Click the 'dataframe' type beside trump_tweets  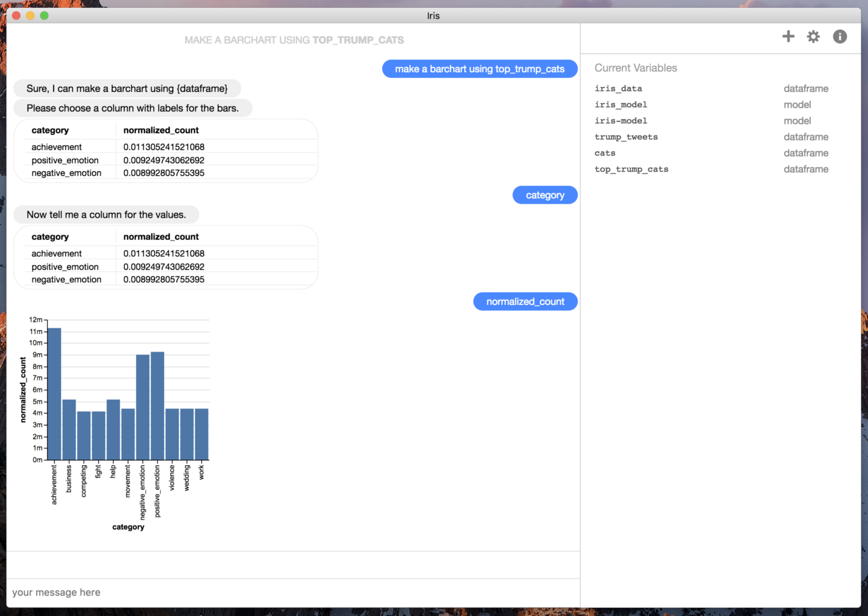[x=806, y=137]
